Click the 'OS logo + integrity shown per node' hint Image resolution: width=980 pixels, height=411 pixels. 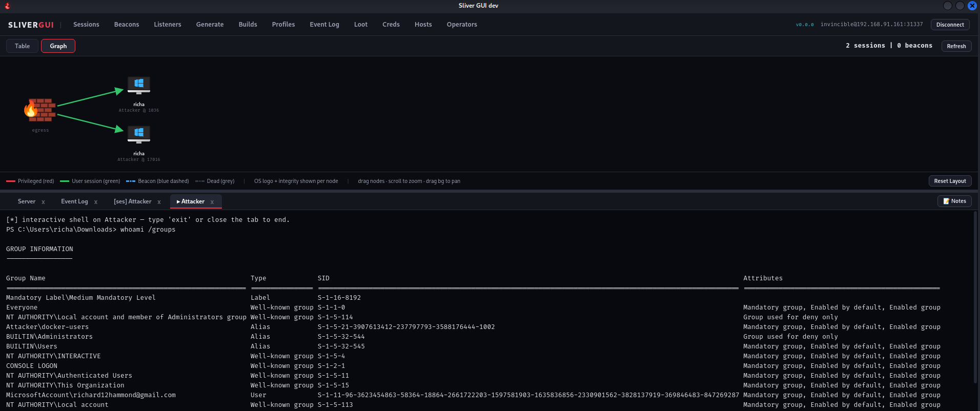[x=296, y=181]
